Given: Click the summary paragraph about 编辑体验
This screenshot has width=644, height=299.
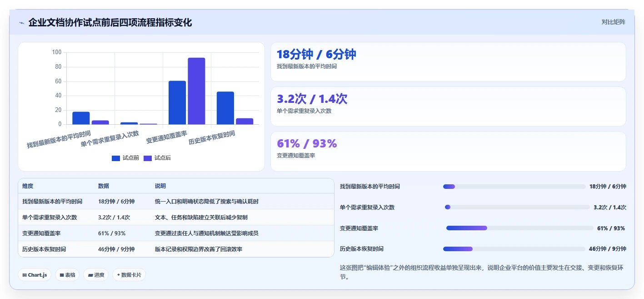Looking at the screenshot, I should pos(483,272).
